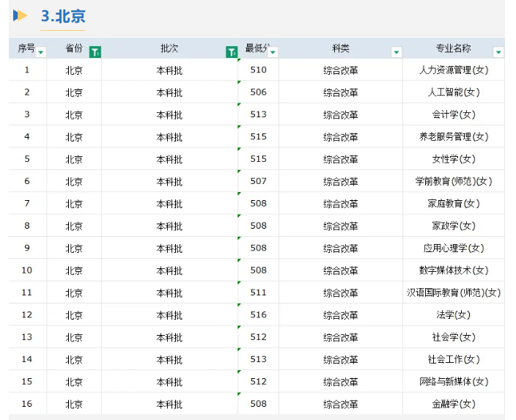The height and width of the screenshot is (420, 516).
Task: Select score 516 in row 12
Action: (258, 314)
